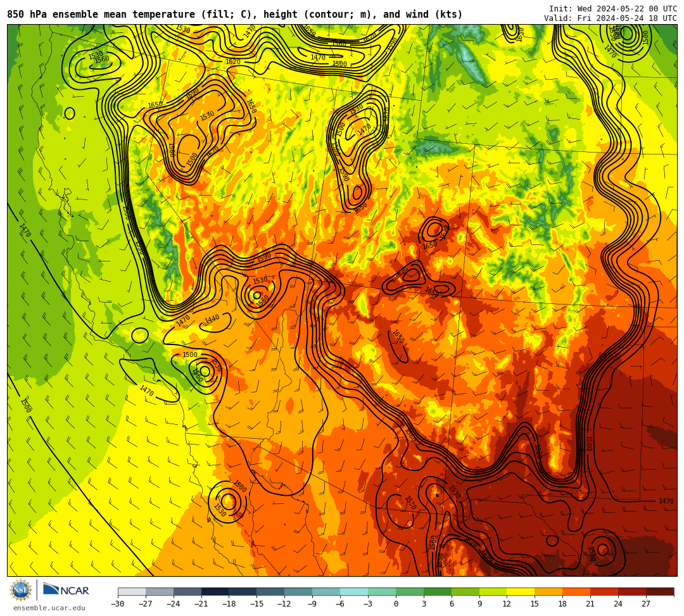Click the 1440 height contour label
The width and height of the screenshot is (684, 616).
pos(212,319)
